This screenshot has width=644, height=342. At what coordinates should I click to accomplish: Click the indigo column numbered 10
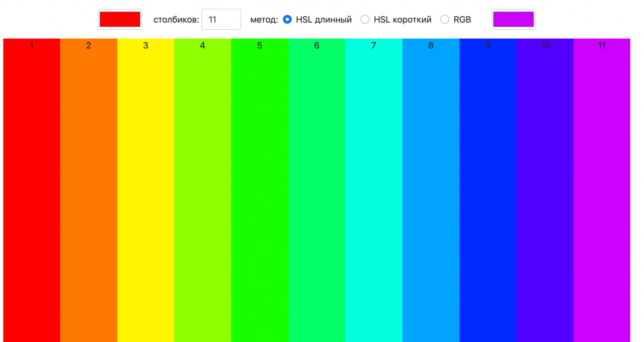point(545,190)
